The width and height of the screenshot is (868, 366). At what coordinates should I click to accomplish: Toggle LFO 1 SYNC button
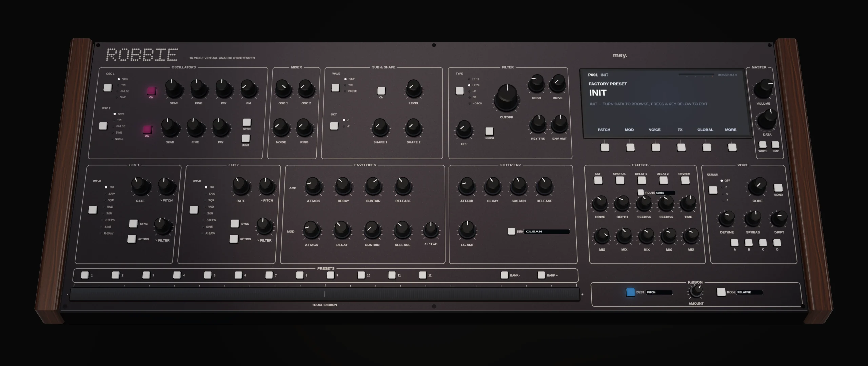click(x=133, y=224)
